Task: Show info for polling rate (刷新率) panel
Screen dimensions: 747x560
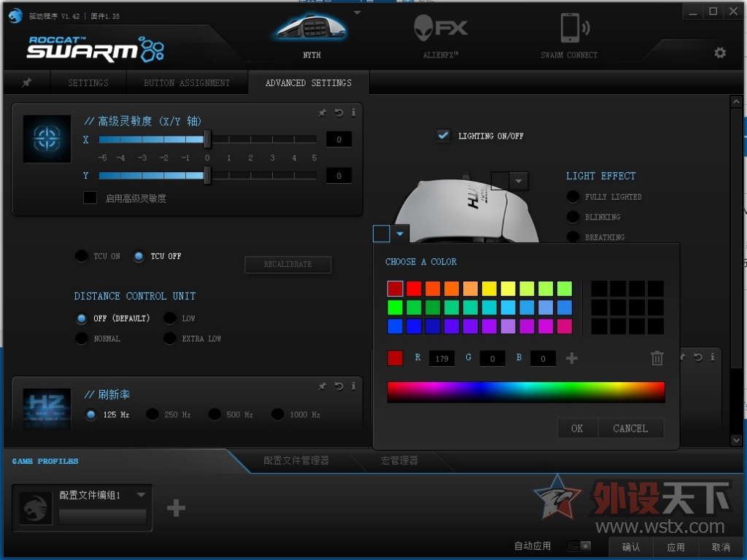Action: (353, 386)
